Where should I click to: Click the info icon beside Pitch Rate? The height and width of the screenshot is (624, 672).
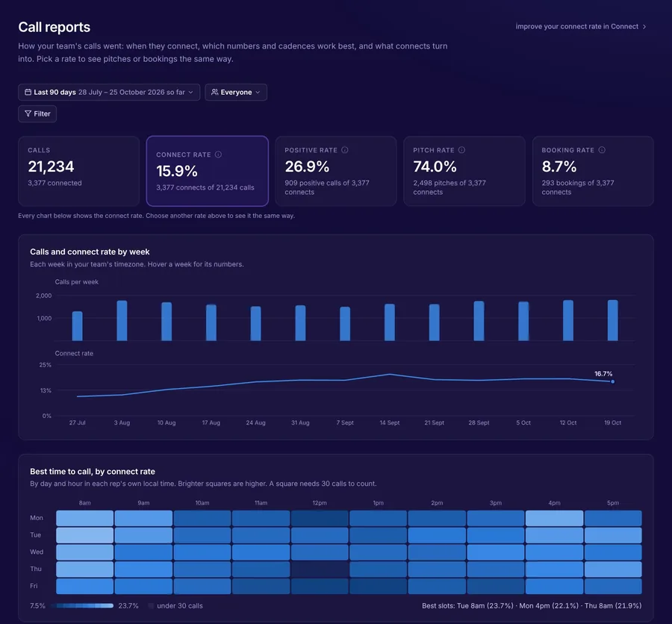pyautogui.click(x=461, y=150)
